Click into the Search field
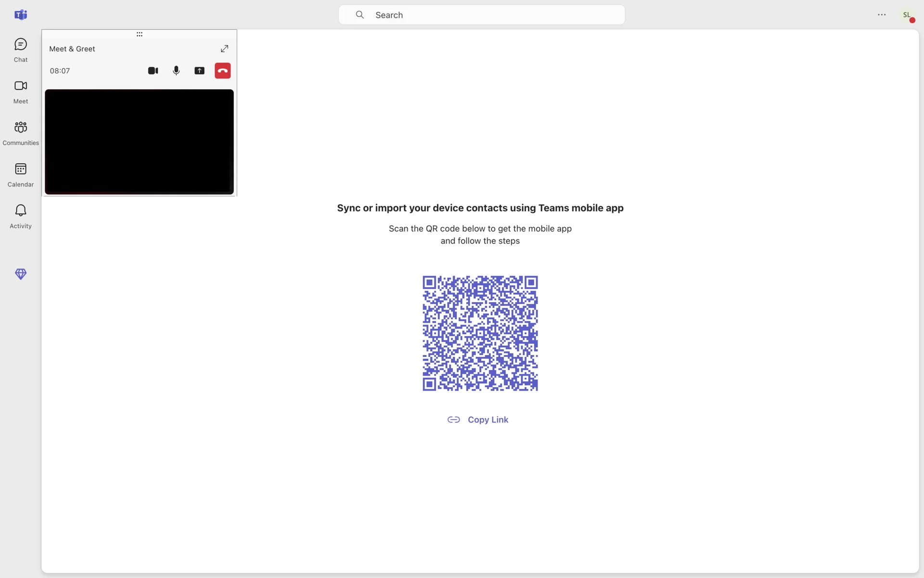 pyautogui.click(x=481, y=15)
